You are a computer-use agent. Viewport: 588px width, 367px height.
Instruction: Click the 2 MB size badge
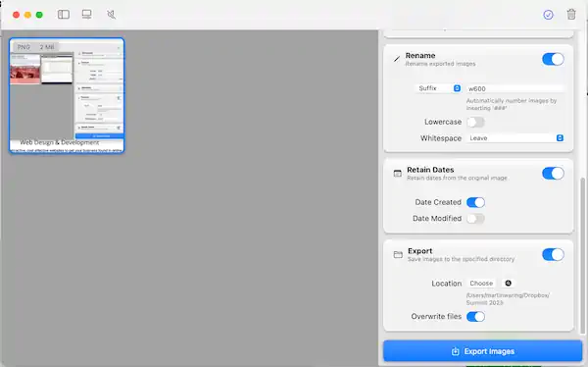point(47,47)
